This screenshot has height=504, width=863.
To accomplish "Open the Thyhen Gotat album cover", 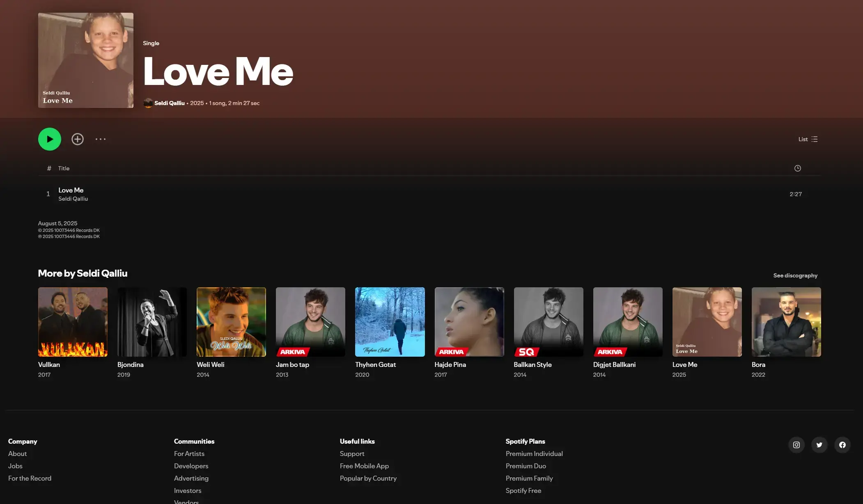I will click(x=390, y=322).
